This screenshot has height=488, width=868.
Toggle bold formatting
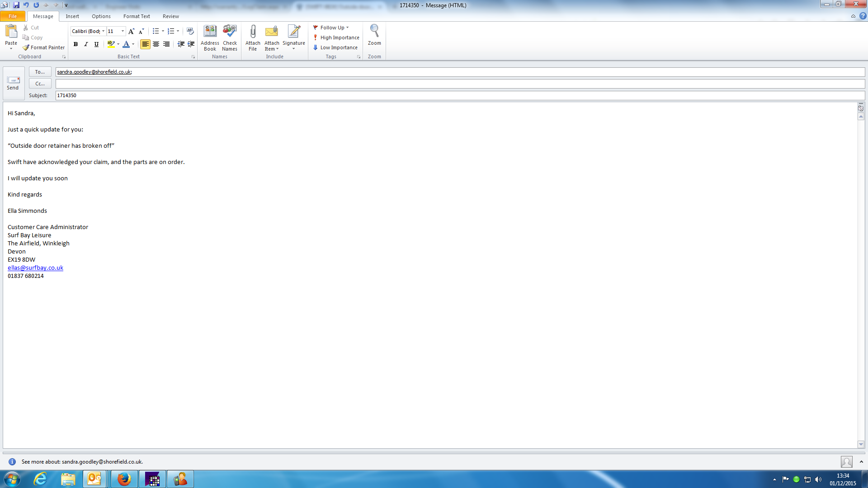pyautogui.click(x=75, y=44)
